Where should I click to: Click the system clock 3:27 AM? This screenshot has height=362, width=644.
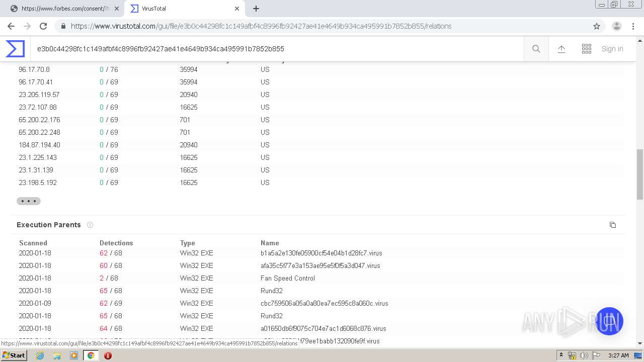tap(618, 355)
